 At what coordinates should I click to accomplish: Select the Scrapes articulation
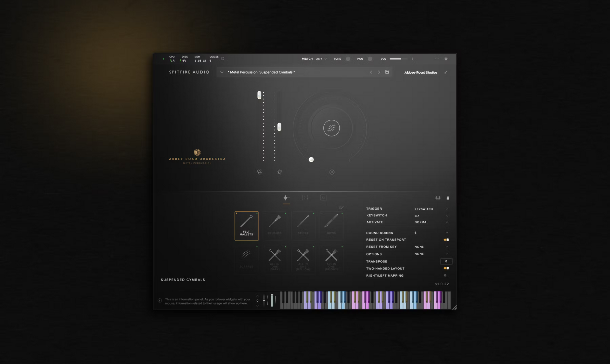click(x=247, y=259)
